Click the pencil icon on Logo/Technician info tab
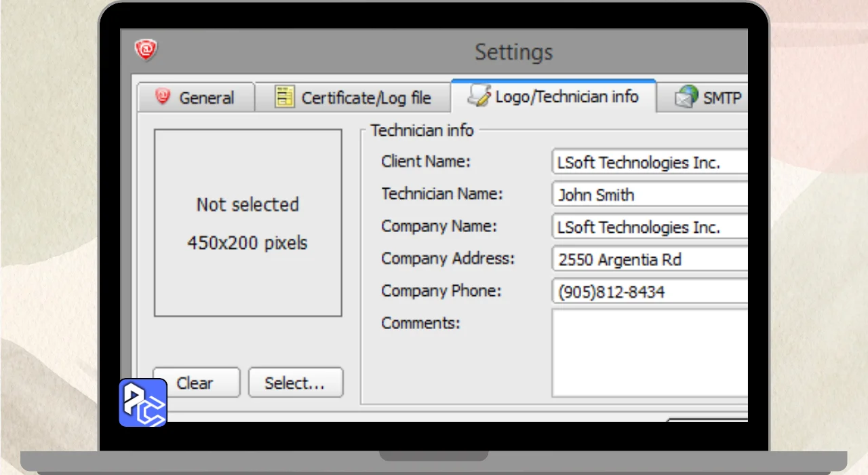868x475 pixels. 479,96
